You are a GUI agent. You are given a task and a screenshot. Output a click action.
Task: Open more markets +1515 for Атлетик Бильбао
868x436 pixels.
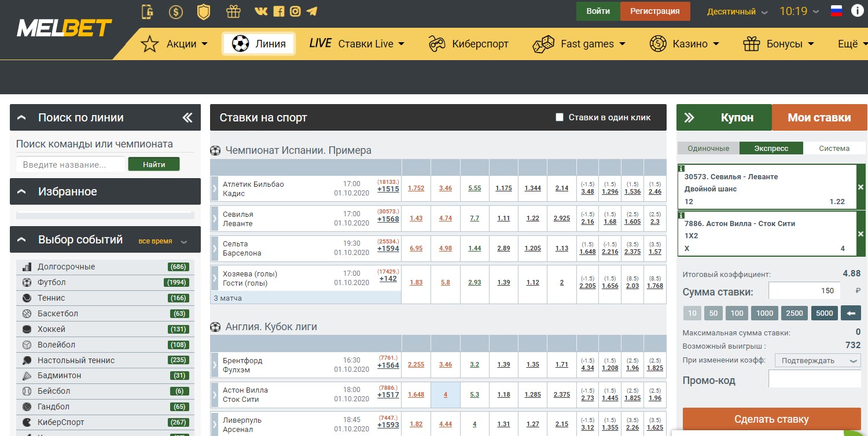point(388,189)
